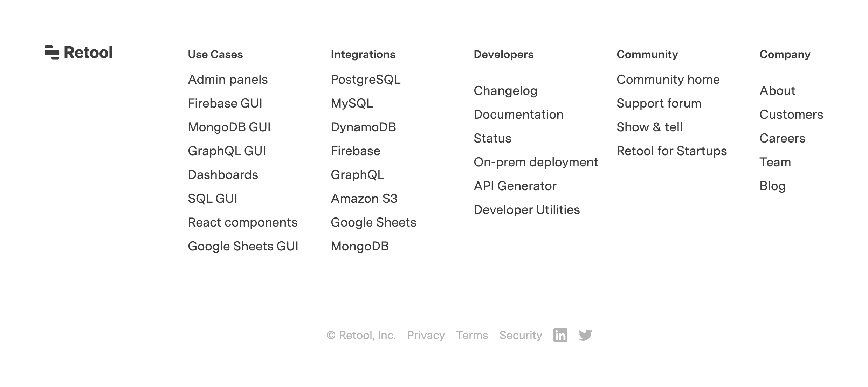View the Terms link
Image resolution: width=868 pixels, height=387 pixels.
click(472, 335)
